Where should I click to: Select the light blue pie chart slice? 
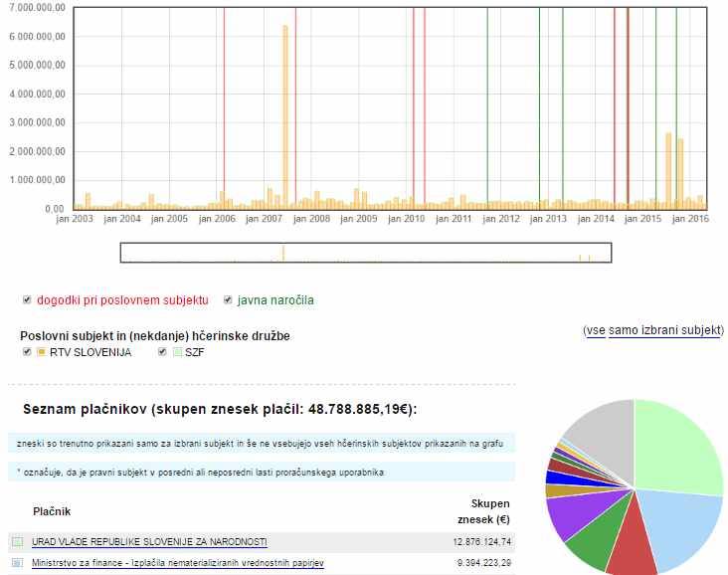click(676, 525)
